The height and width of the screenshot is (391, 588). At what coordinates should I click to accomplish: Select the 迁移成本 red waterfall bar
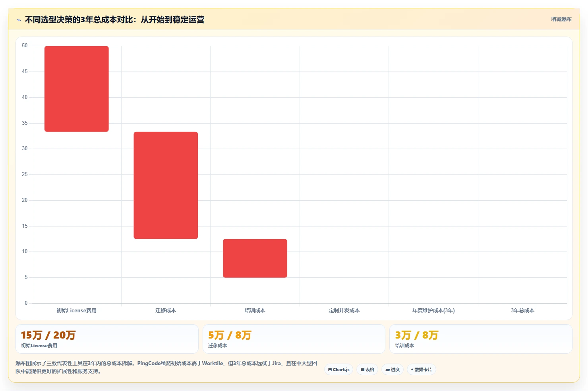pyautogui.click(x=166, y=186)
